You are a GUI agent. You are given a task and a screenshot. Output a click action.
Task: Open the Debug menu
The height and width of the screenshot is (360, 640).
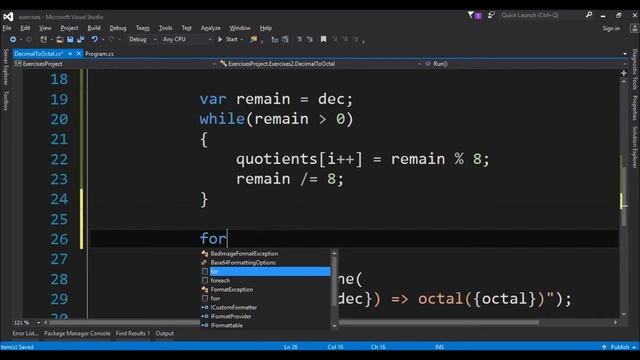(118, 28)
